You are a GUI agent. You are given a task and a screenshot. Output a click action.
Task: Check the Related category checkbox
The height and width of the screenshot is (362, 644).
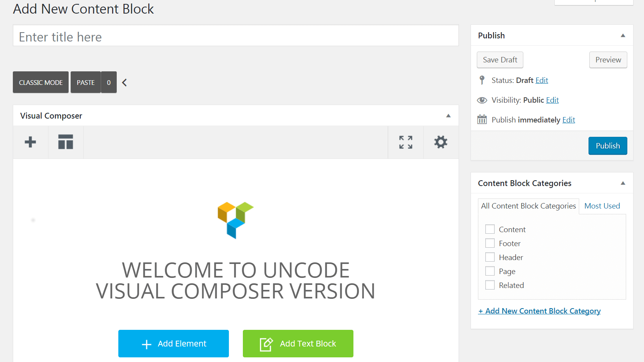click(x=490, y=285)
